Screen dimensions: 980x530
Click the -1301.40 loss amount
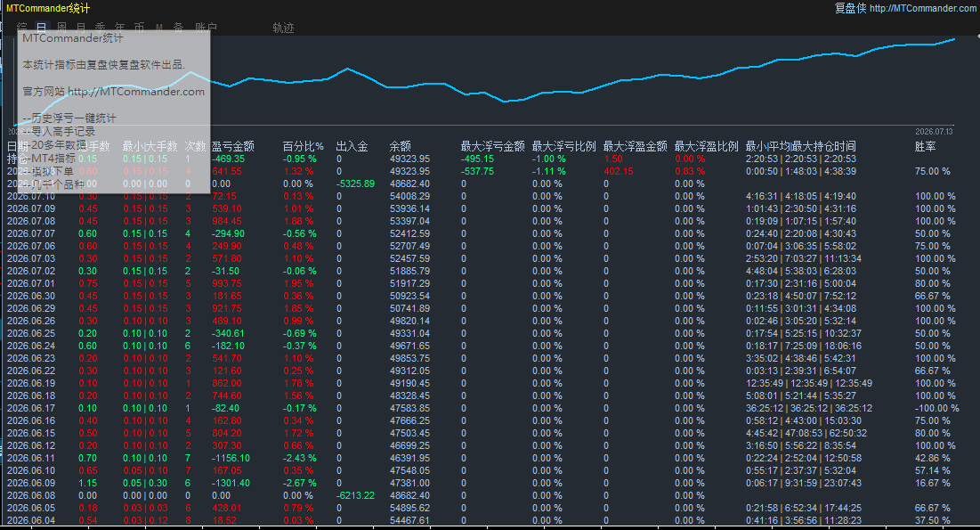231,483
